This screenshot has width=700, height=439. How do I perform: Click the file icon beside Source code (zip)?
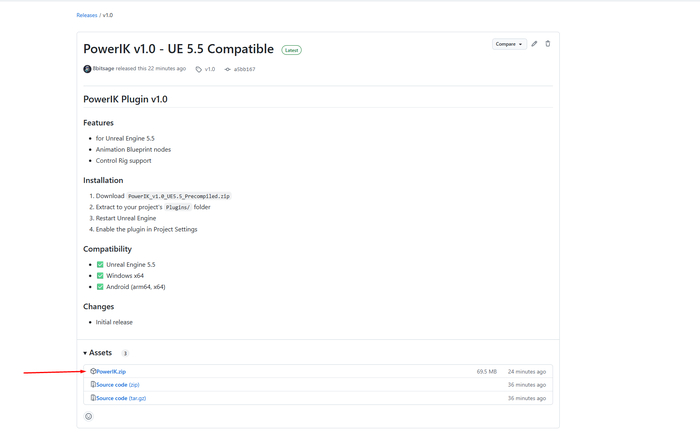click(x=93, y=384)
